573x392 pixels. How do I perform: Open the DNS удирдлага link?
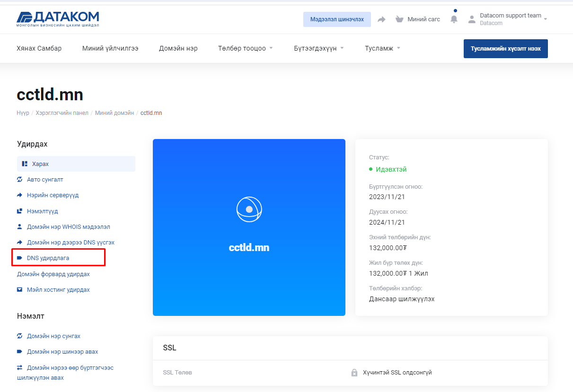click(48, 258)
